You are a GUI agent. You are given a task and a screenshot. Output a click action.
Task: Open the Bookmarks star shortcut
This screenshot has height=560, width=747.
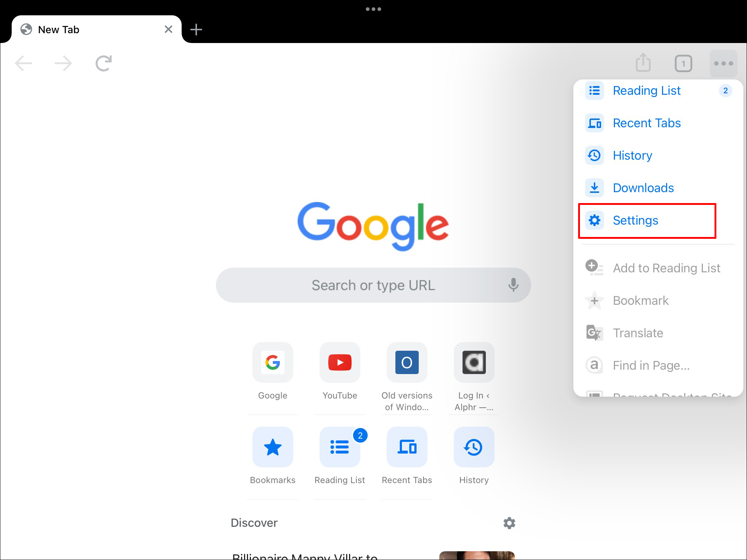[272, 447]
